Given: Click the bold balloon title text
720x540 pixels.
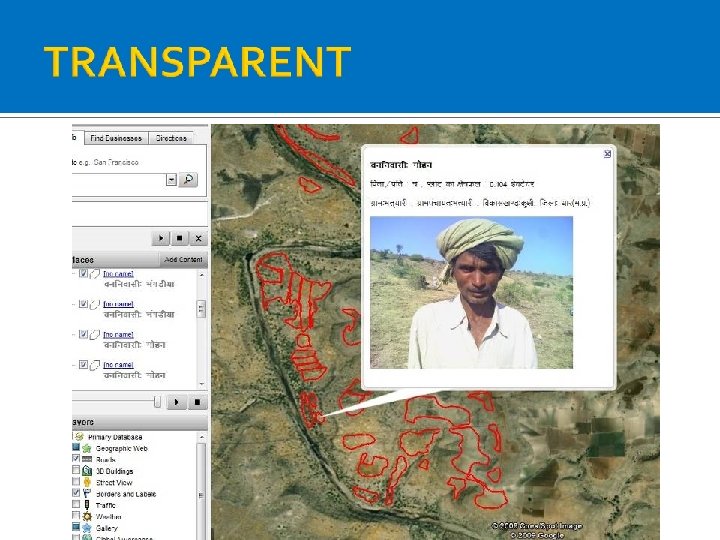Looking at the screenshot, I should pos(401,165).
